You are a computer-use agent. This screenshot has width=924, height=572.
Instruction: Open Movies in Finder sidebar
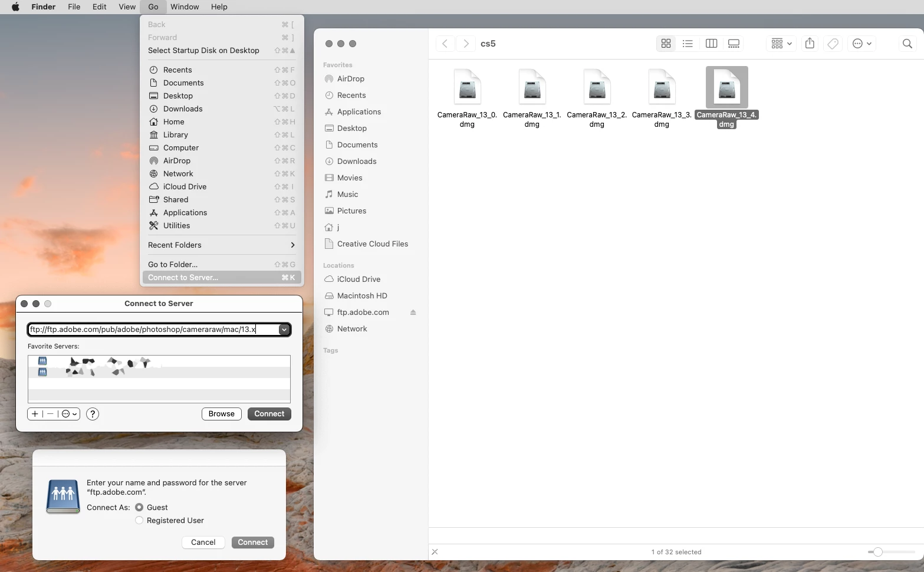tap(350, 178)
